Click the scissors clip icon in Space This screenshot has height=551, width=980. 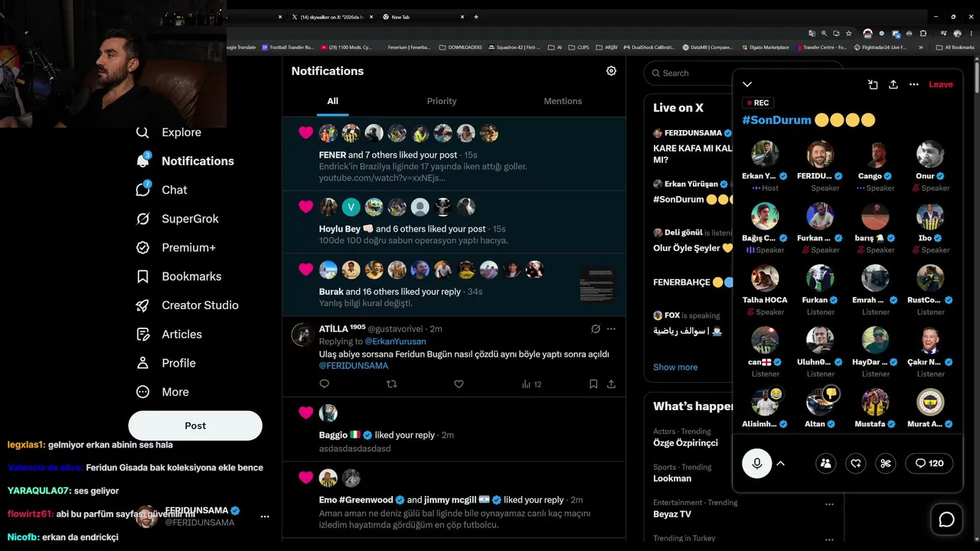(886, 463)
